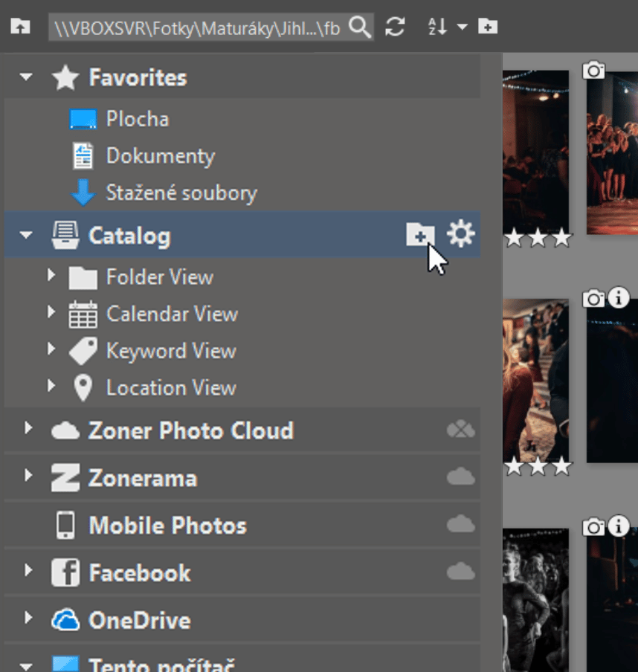Expand the Zonerama section
The image size is (638, 672).
[x=28, y=475]
